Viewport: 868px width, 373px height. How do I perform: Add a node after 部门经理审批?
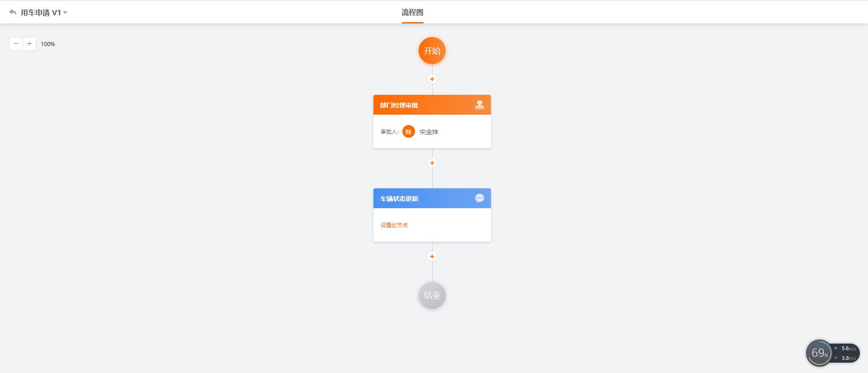click(432, 163)
